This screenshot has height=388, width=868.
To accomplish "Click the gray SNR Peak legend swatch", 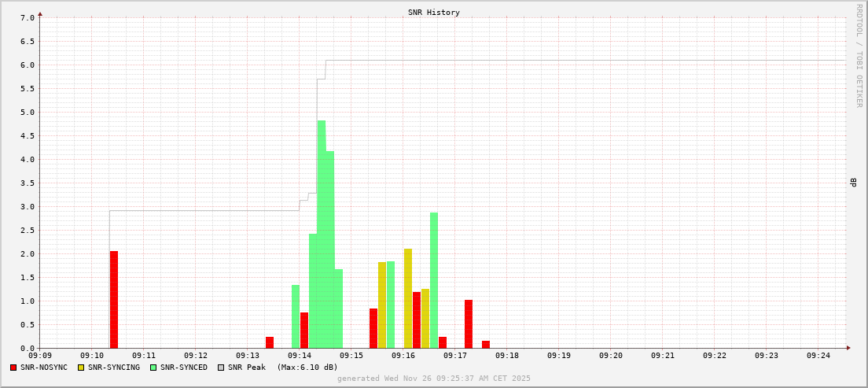I will coord(221,368).
